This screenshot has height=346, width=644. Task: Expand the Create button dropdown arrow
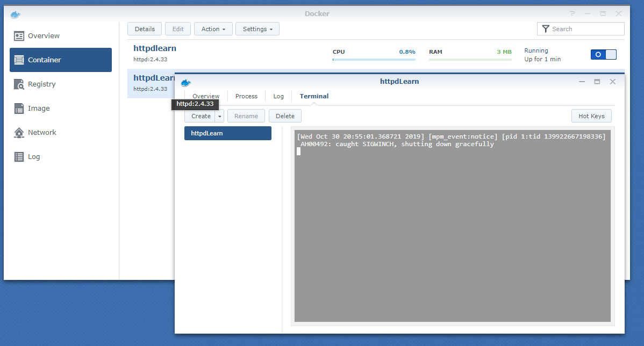point(218,116)
